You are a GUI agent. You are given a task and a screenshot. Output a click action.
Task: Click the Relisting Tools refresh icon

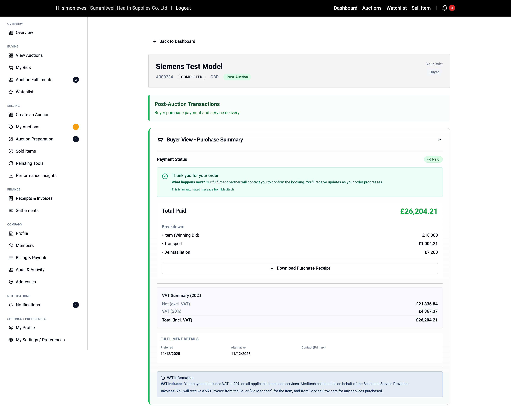(x=11, y=163)
